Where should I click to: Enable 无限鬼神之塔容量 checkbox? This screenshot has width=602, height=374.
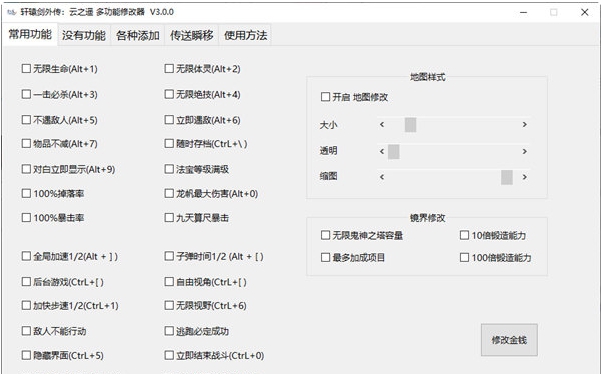click(x=325, y=235)
